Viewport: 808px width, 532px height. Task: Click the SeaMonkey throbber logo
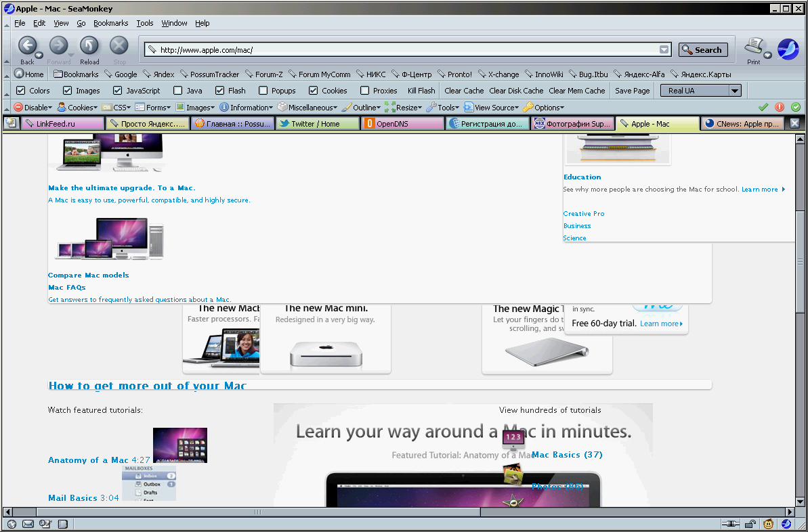(788, 49)
